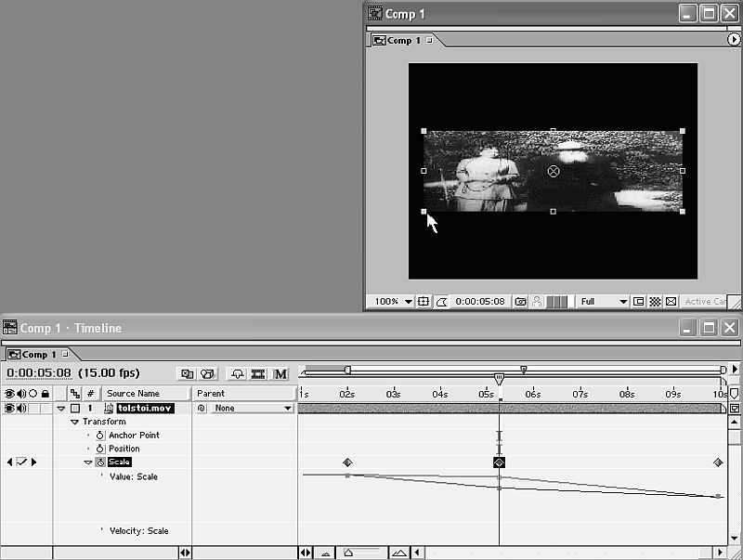Select the Comp 1 tab in viewer

point(404,40)
